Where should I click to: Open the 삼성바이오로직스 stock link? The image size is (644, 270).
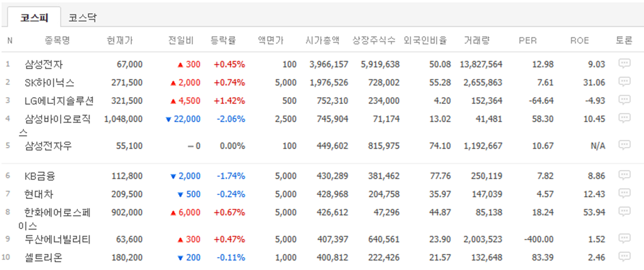(55, 126)
